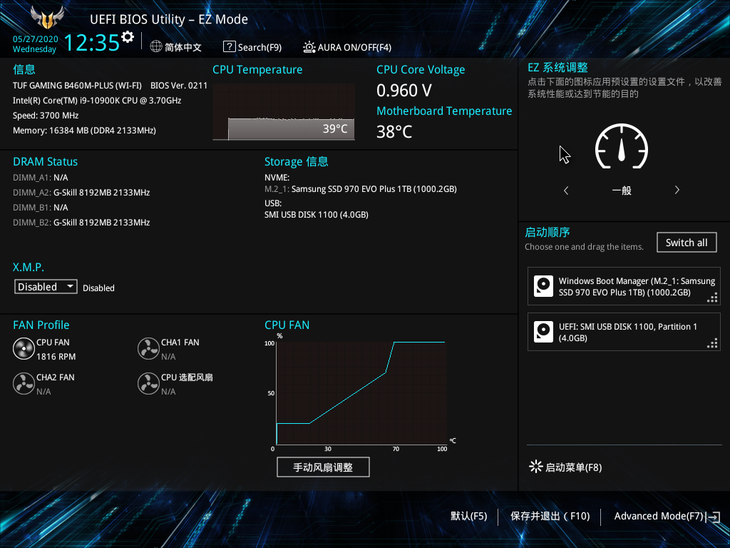This screenshot has width=730, height=548.
Task: Click the CPU FAN curve graph
Action: pos(357,393)
